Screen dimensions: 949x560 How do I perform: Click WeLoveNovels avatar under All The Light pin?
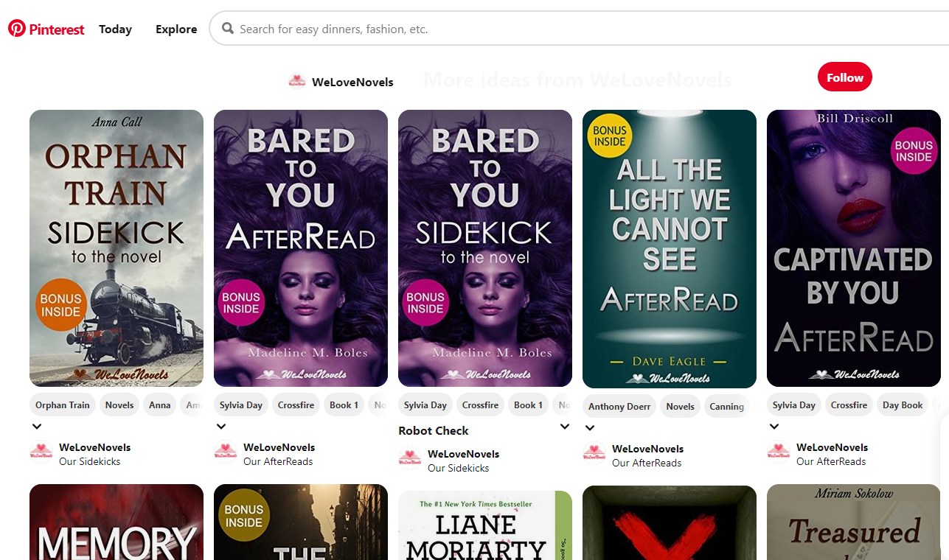[x=594, y=454]
